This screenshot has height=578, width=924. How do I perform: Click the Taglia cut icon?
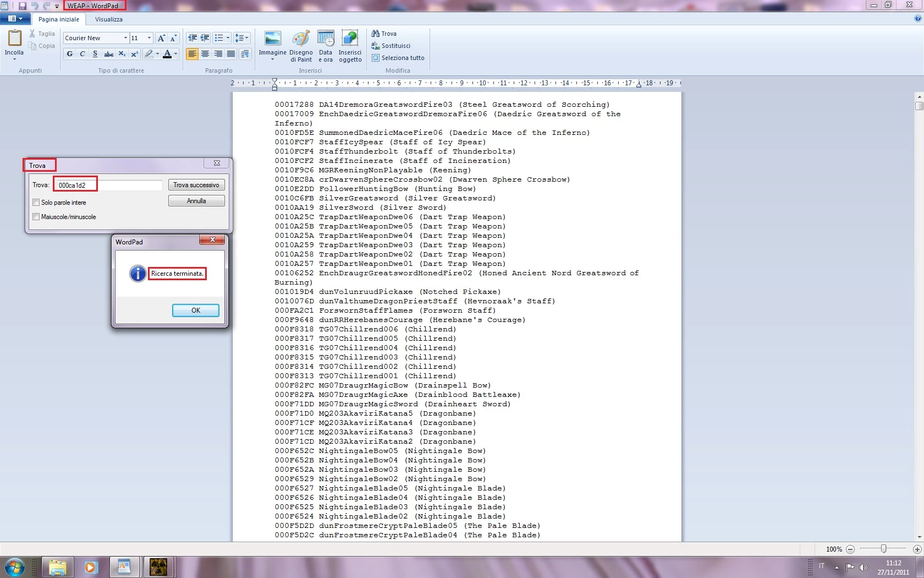point(32,34)
